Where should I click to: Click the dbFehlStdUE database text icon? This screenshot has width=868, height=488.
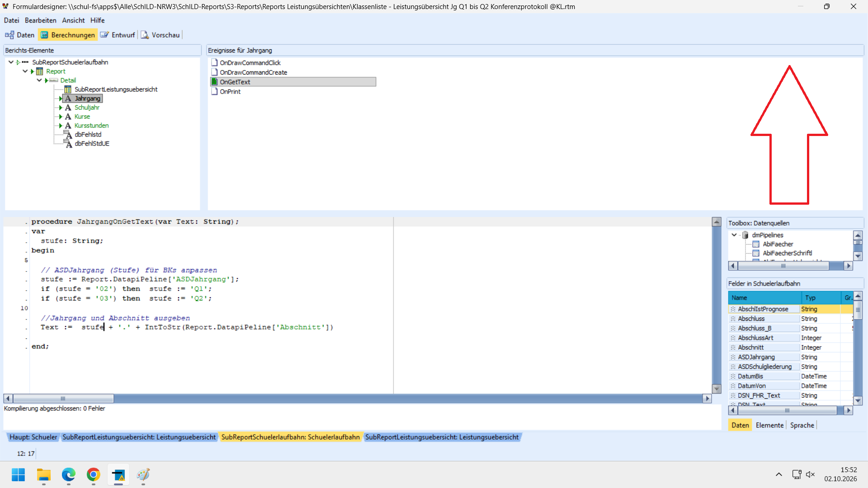68,144
